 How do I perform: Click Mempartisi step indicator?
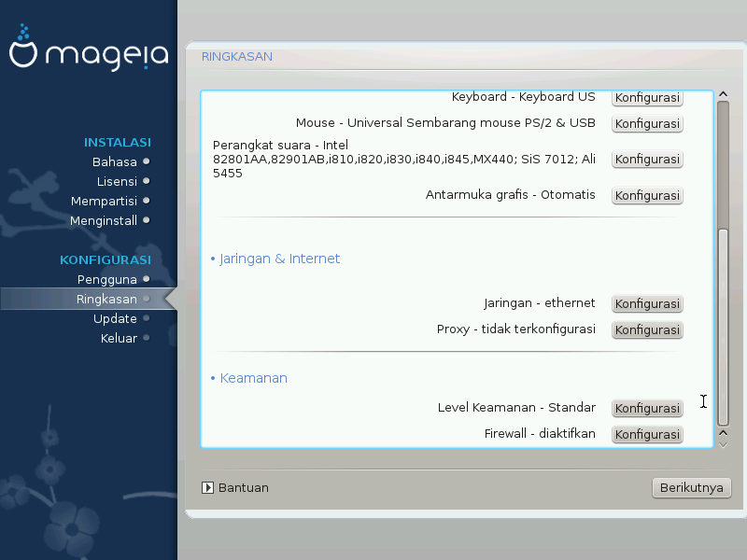pos(146,201)
